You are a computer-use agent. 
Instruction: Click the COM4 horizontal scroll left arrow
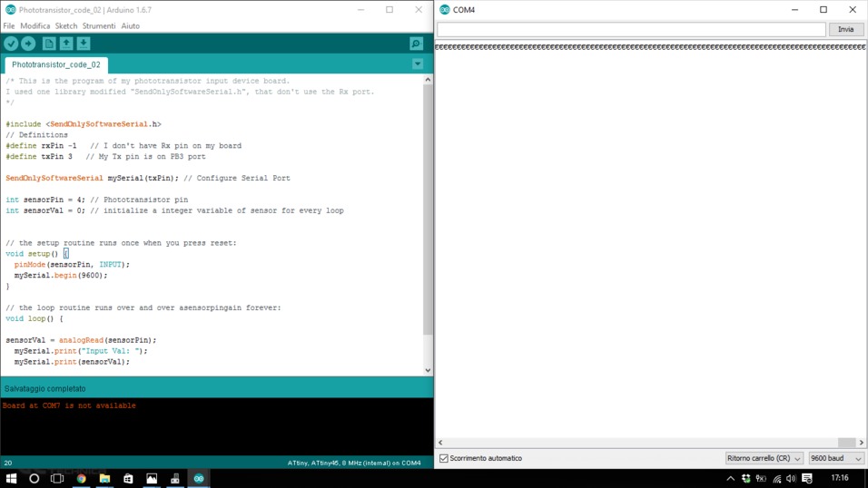coord(440,443)
